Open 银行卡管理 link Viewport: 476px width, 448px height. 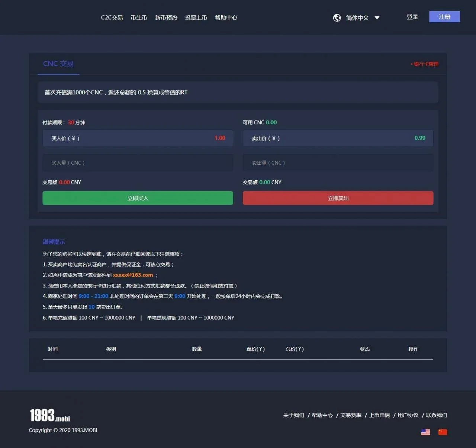pyautogui.click(x=426, y=64)
